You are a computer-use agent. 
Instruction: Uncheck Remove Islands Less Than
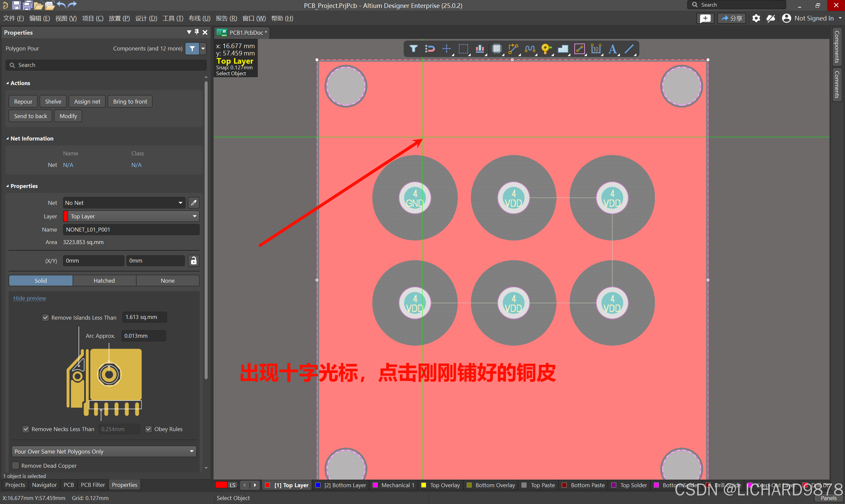tap(45, 318)
